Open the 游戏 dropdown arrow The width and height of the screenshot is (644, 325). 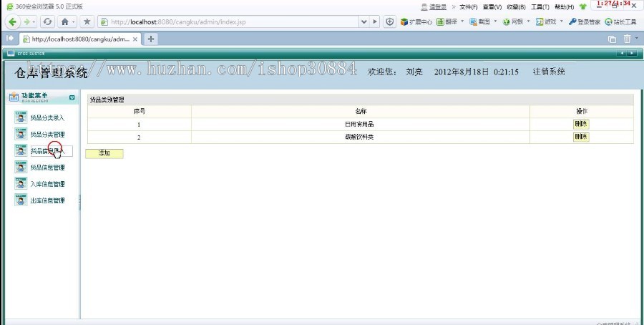[562, 21]
